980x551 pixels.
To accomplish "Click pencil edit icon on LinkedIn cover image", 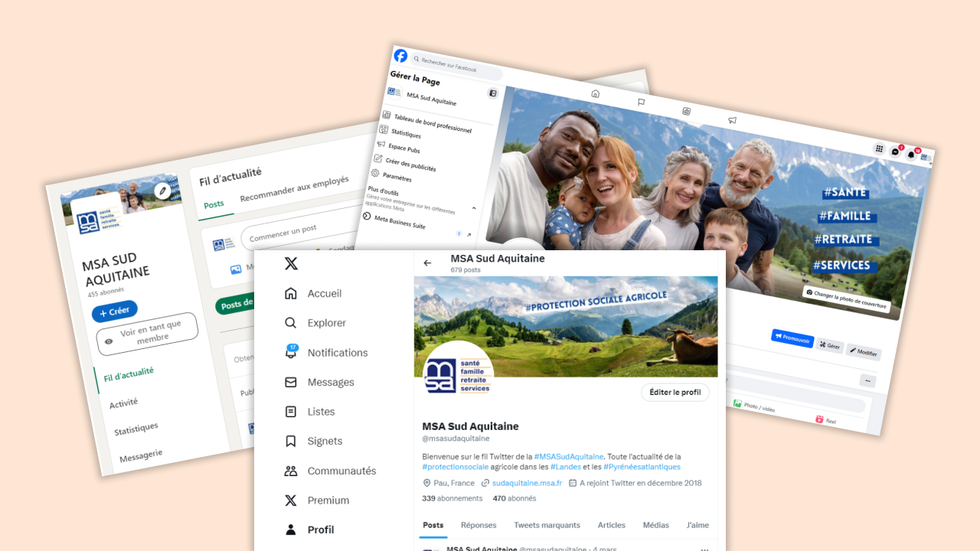I will [162, 191].
